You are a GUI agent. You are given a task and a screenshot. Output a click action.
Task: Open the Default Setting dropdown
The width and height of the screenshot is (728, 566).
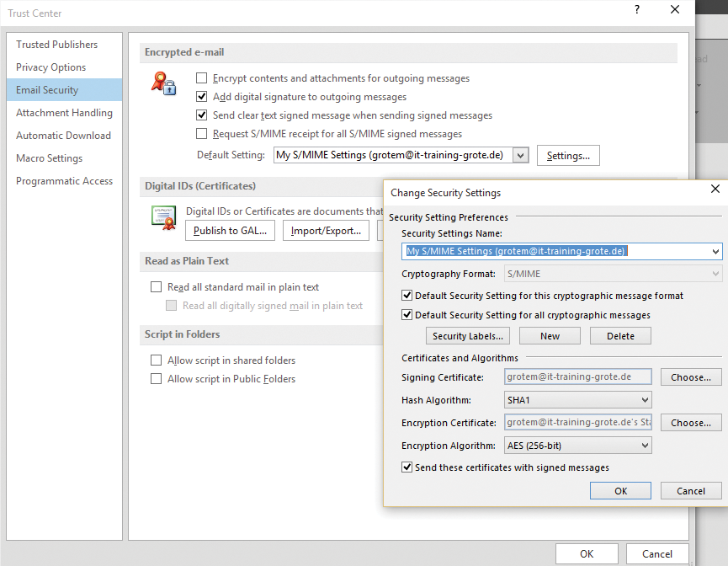pyautogui.click(x=520, y=155)
